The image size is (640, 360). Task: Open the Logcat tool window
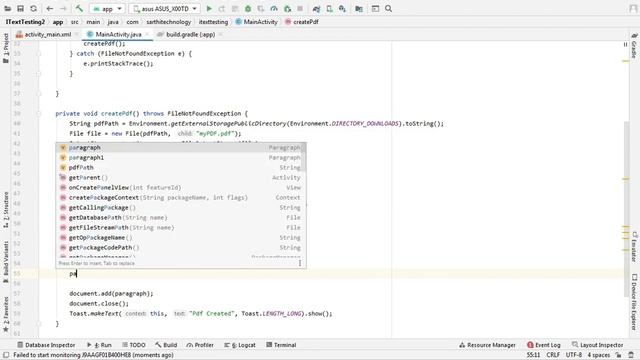[x=240, y=345]
